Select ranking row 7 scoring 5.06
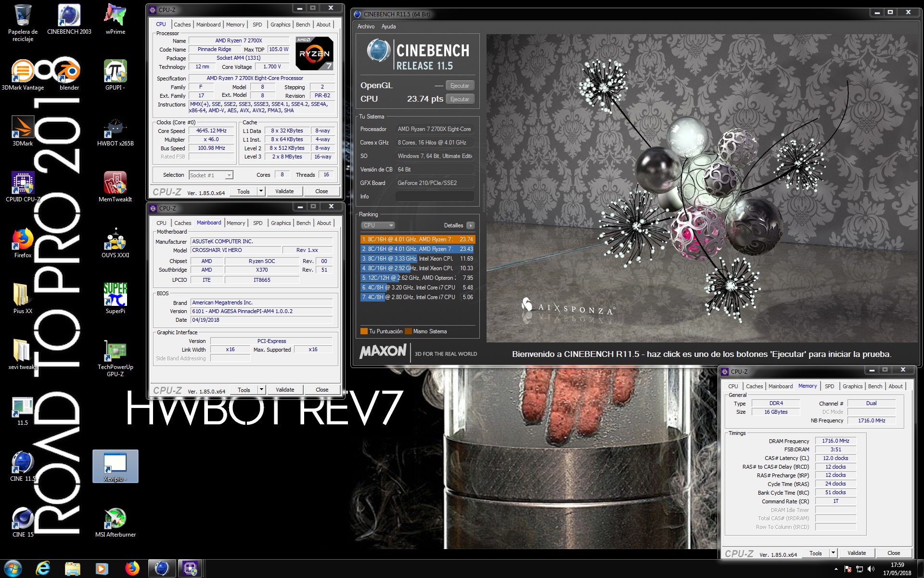Screen dimensions: 924x578 (418, 297)
